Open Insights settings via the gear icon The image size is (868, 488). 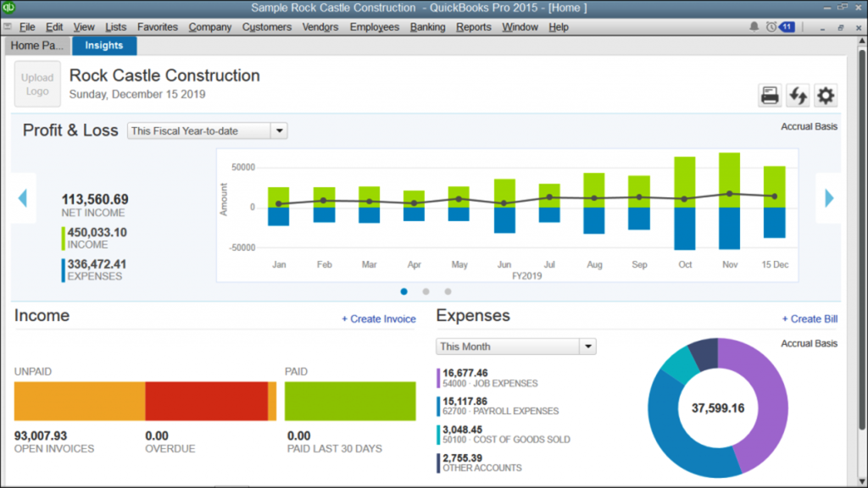click(825, 95)
